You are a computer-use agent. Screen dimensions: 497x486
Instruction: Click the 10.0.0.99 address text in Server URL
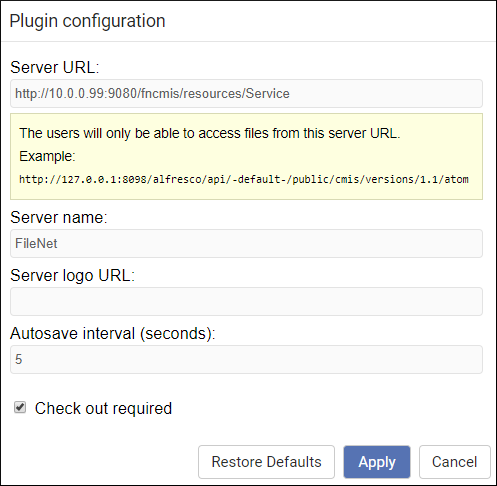tap(77, 94)
